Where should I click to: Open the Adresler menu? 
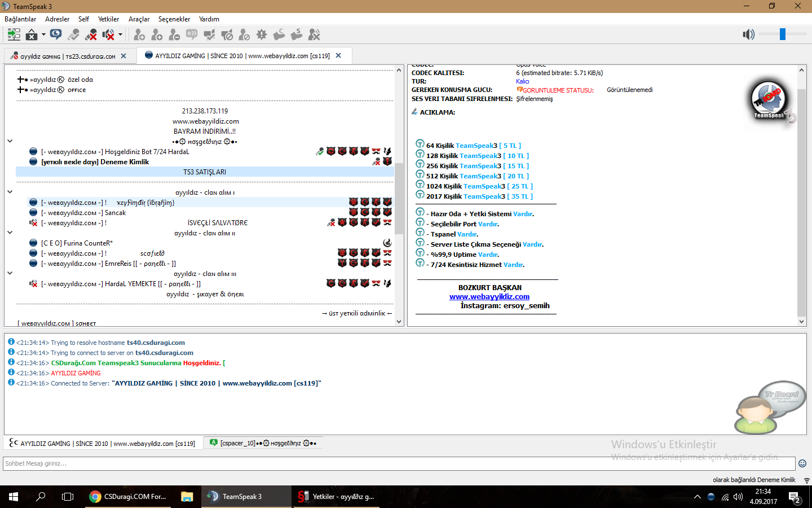pyautogui.click(x=58, y=19)
